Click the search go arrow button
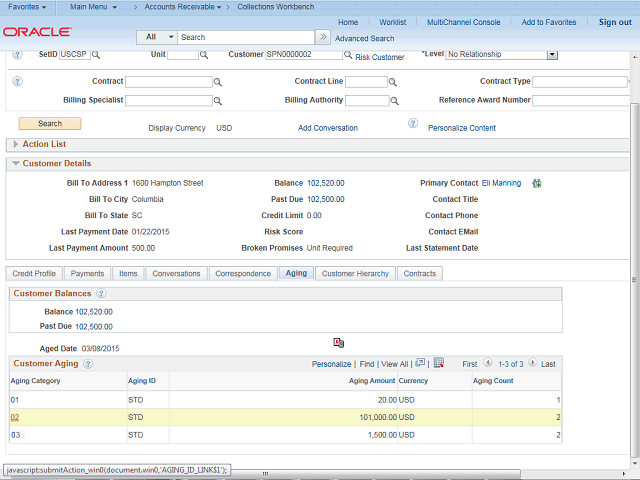Viewport: 640px width, 480px height. [323, 37]
